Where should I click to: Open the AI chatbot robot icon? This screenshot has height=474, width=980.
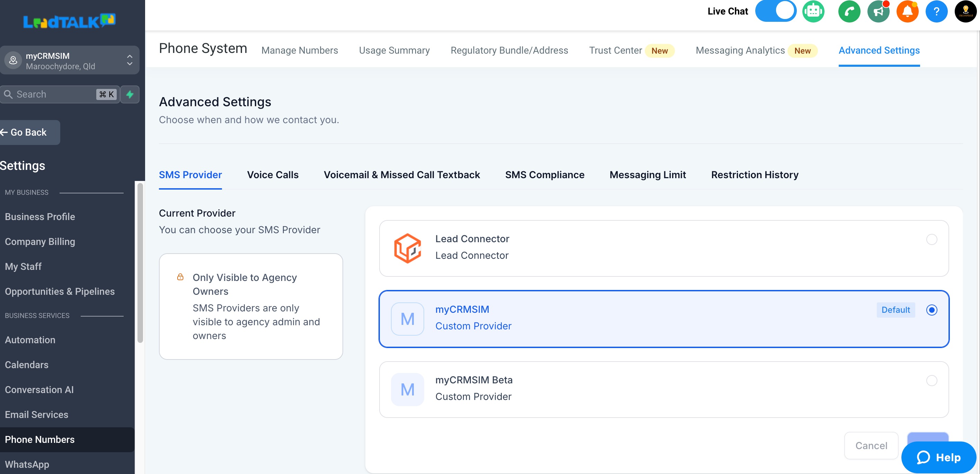click(x=813, y=11)
